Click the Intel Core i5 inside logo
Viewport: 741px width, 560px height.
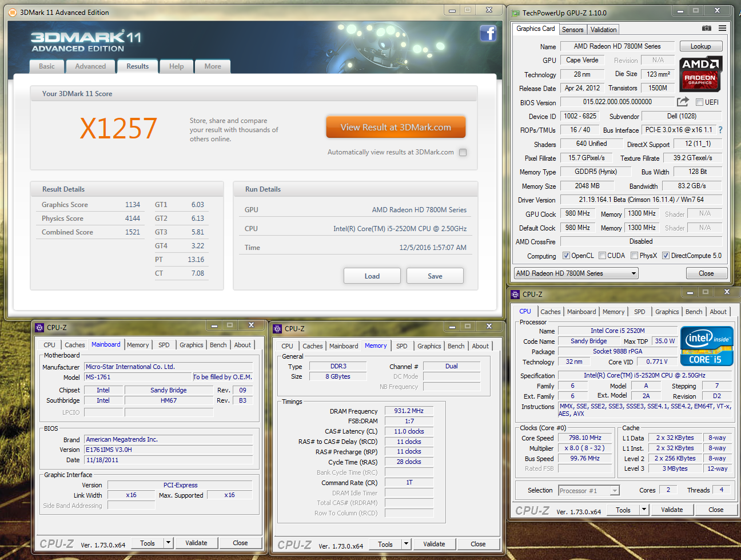click(x=707, y=347)
